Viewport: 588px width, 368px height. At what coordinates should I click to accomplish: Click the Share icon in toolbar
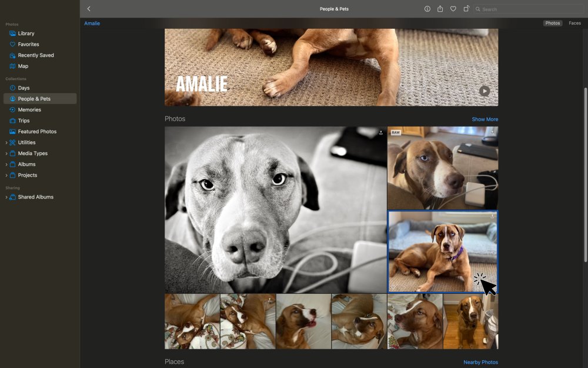coord(440,9)
